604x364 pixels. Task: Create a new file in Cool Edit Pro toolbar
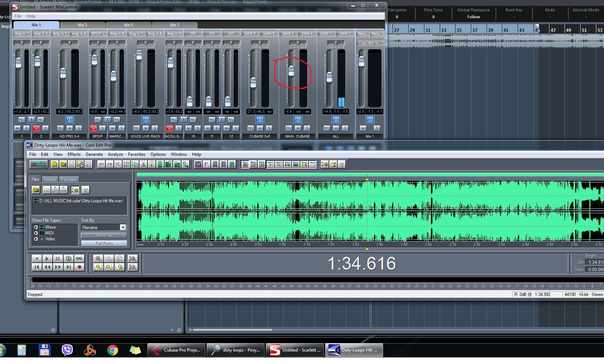pyautogui.click(x=55, y=165)
